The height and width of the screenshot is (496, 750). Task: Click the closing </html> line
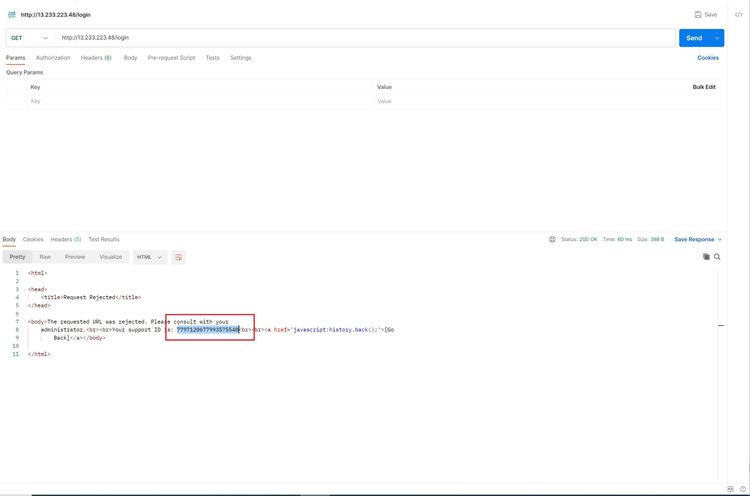click(x=39, y=354)
